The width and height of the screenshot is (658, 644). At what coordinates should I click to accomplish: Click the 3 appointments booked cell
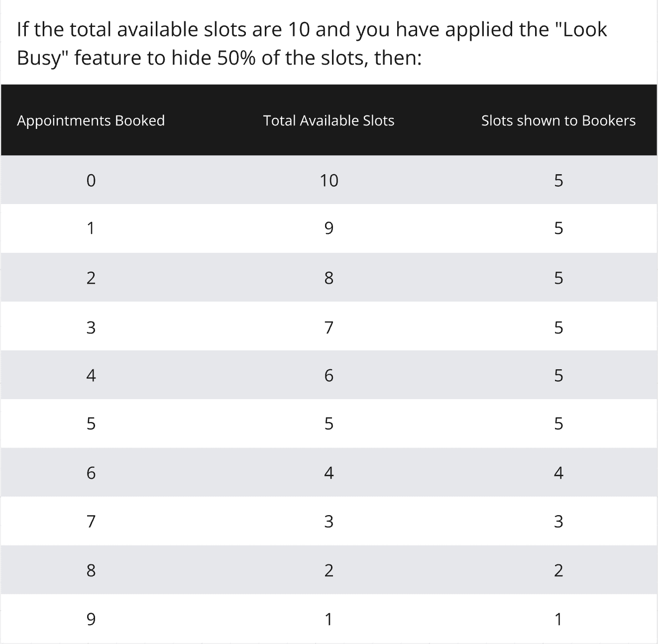pos(91,327)
